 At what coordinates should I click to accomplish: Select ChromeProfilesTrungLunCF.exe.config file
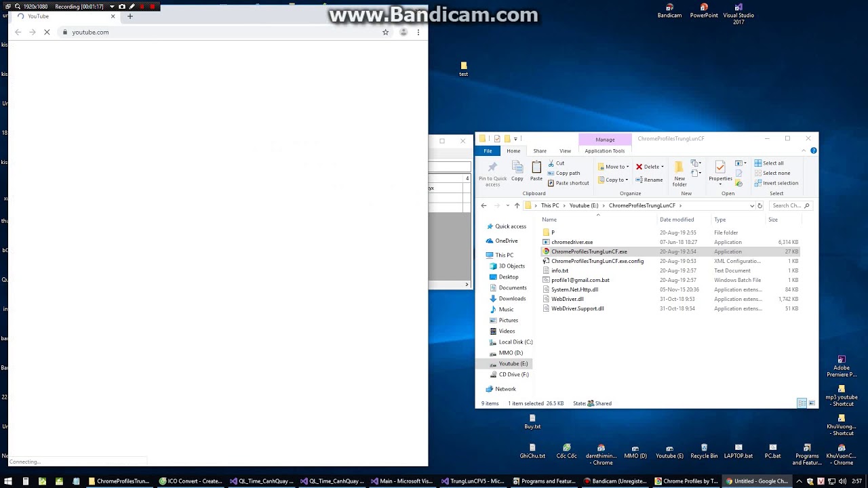pyautogui.click(x=597, y=261)
